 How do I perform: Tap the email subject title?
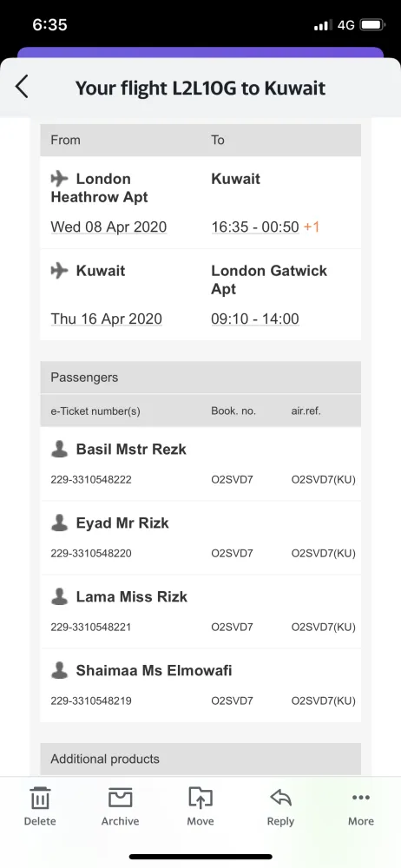click(x=200, y=88)
